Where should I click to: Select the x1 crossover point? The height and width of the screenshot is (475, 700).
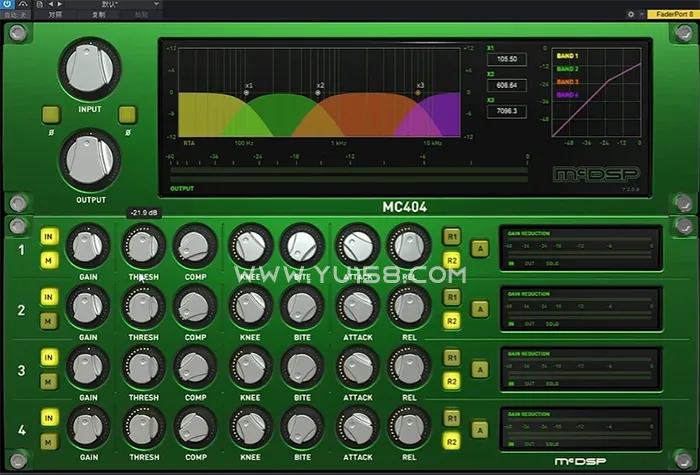click(246, 92)
